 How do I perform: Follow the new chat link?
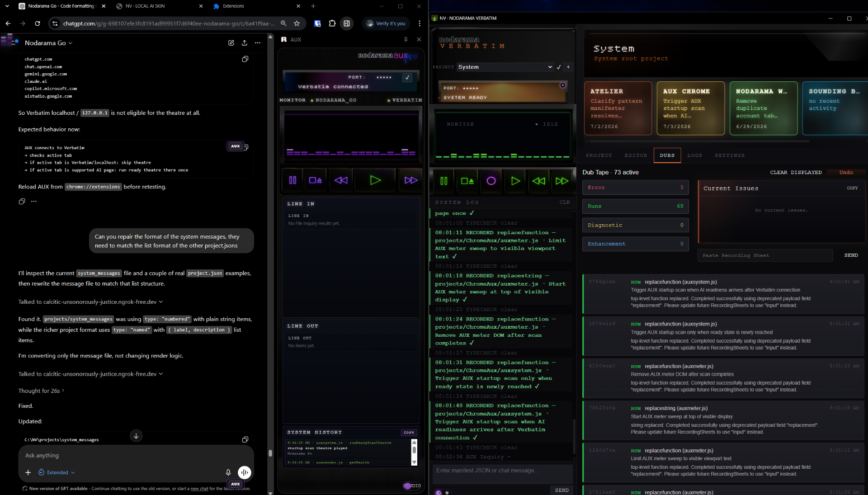[x=199, y=489]
